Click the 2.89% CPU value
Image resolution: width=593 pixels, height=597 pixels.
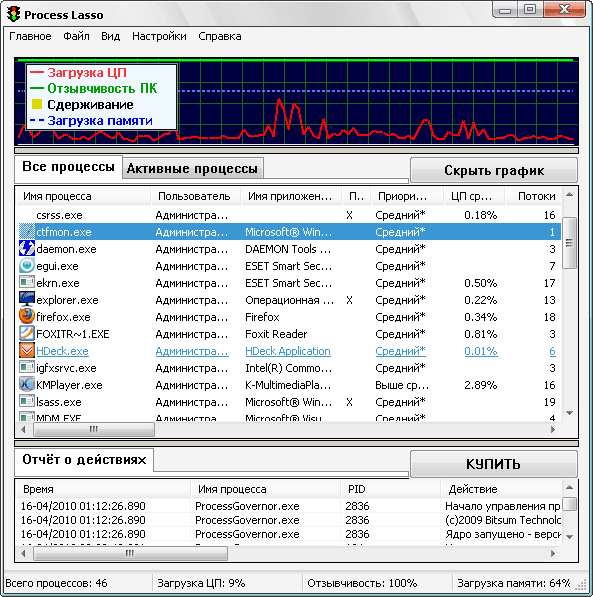pos(481,385)
